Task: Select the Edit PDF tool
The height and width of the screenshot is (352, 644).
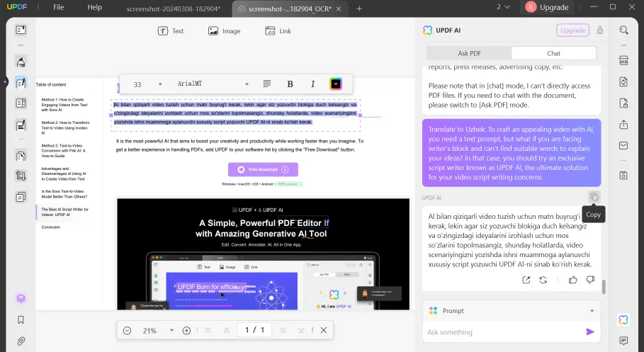Action: [x=21, y=83]
